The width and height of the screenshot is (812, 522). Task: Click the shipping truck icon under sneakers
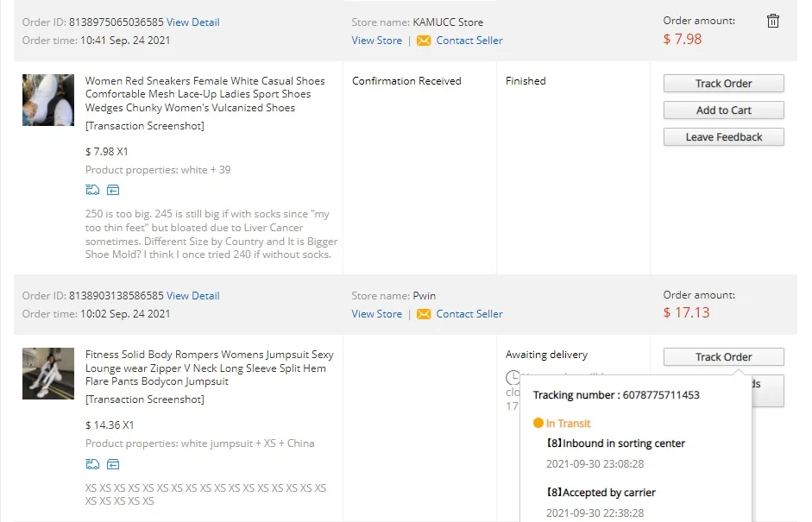tap(92, 190)
